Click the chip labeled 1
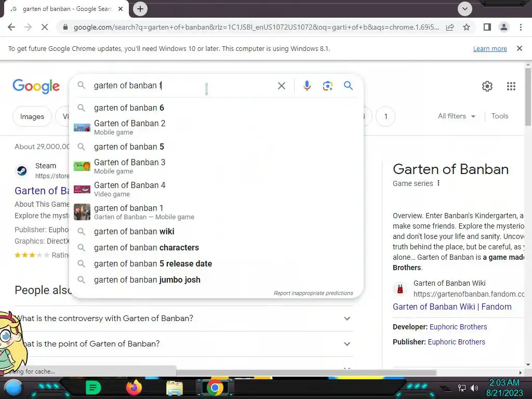The image size is (532, 399). (385, 116)
